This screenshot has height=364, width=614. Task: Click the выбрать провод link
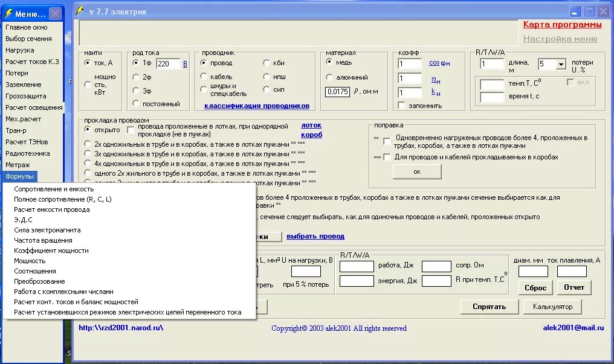pyautogui.click(x=315, y=236)
